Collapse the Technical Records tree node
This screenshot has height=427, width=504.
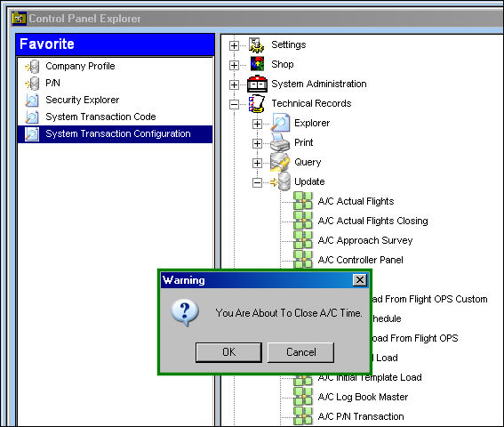[234, 105]
